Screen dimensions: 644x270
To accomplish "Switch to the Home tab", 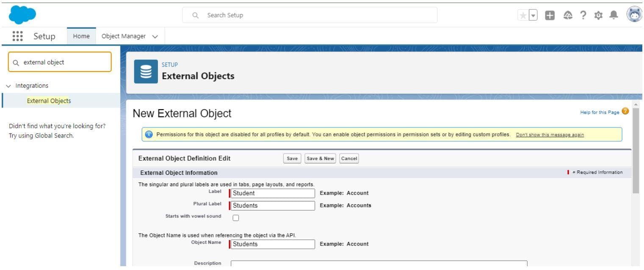I will click(81, 36).
